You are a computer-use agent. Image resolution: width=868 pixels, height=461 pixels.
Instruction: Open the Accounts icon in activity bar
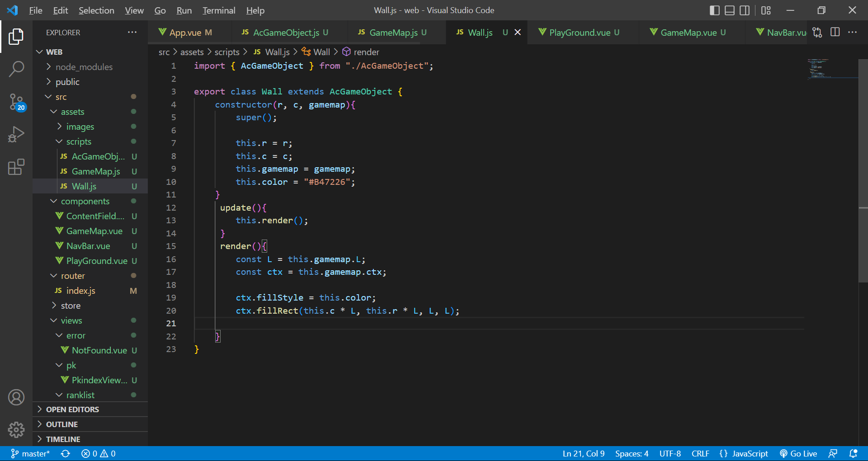(x=16, y=397)
